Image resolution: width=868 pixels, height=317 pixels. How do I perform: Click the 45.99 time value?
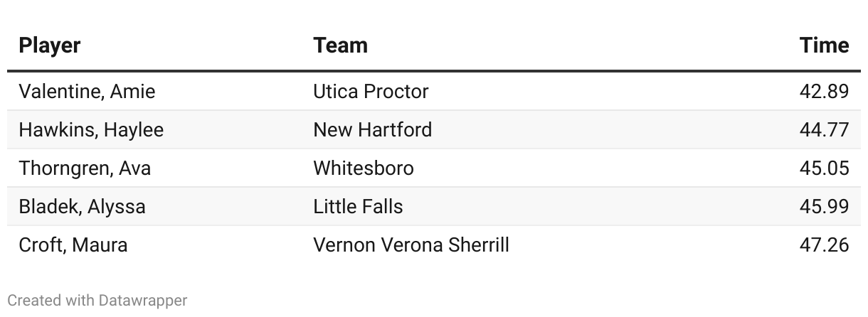(824, 207)
